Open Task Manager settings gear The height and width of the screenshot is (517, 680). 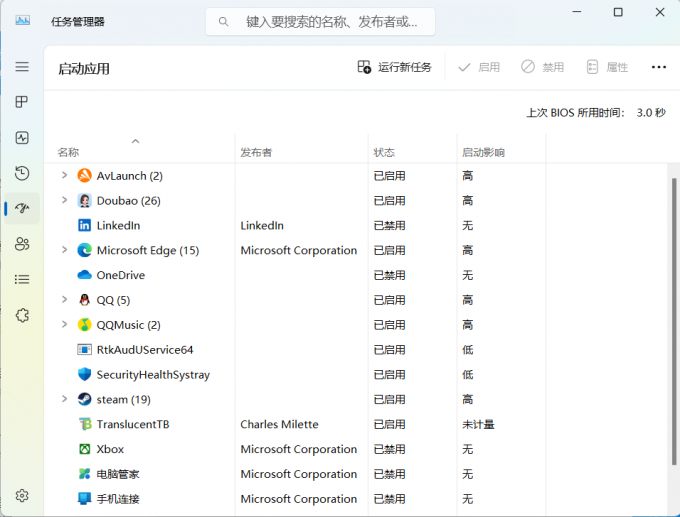[22, 495]
